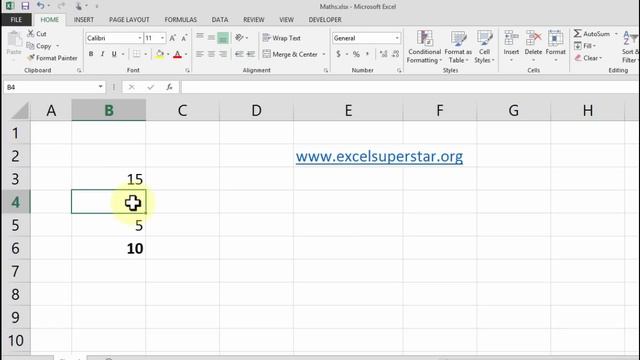Switch to the DATA tab
The image size is (640, 360).
(x=220, y=20)
